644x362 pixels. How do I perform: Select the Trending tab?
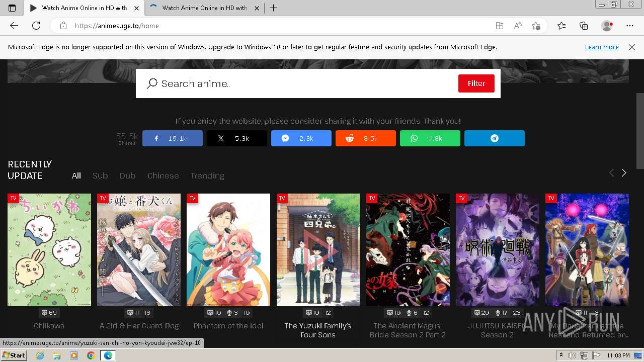pos(207,175)
